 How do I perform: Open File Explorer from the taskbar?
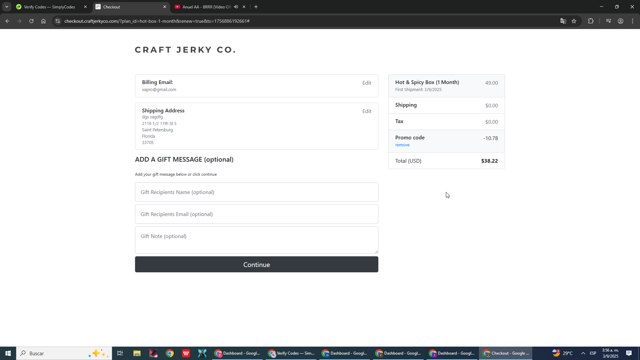tap(137, 353)
